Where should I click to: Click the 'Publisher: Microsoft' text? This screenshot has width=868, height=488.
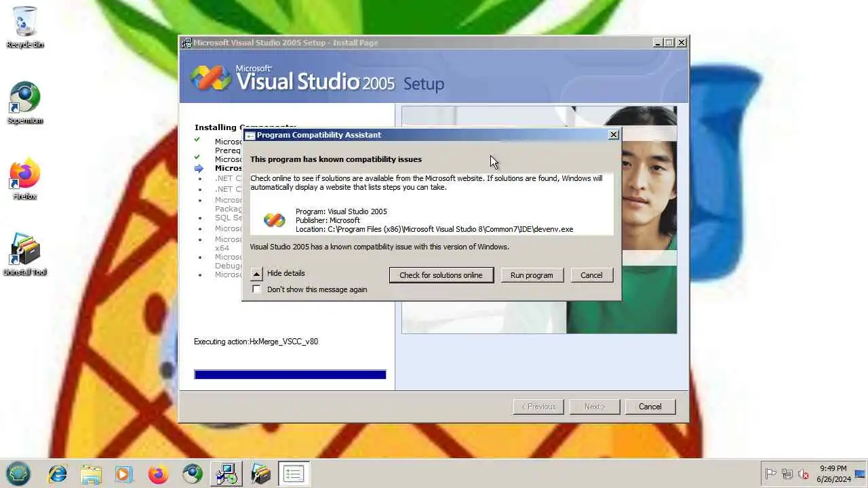pyautogui.click(x=328, y=220)
